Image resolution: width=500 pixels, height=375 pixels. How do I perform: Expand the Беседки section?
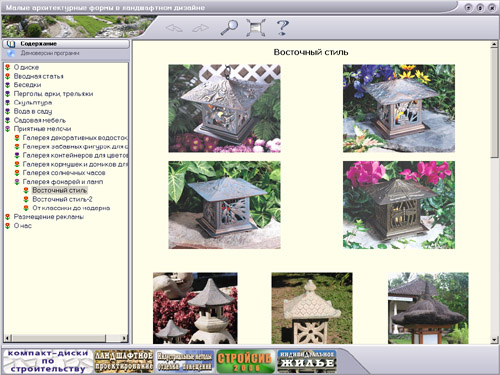click(27, 85)
